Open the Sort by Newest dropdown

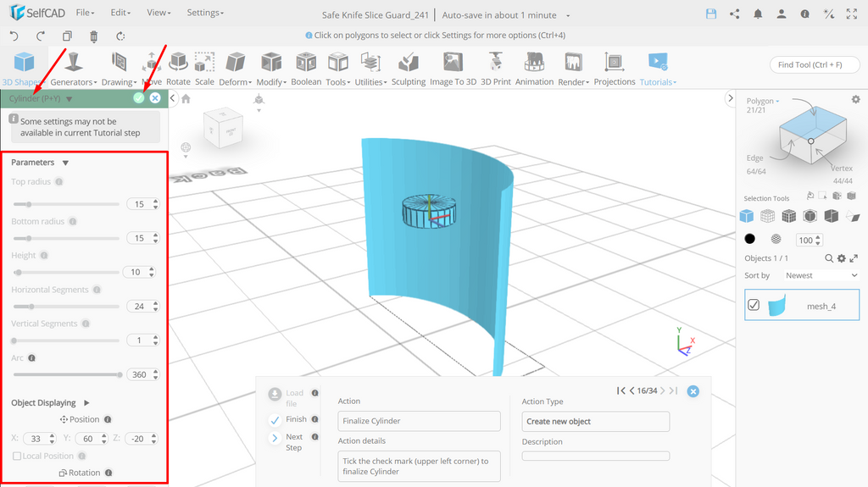[821, 275]
